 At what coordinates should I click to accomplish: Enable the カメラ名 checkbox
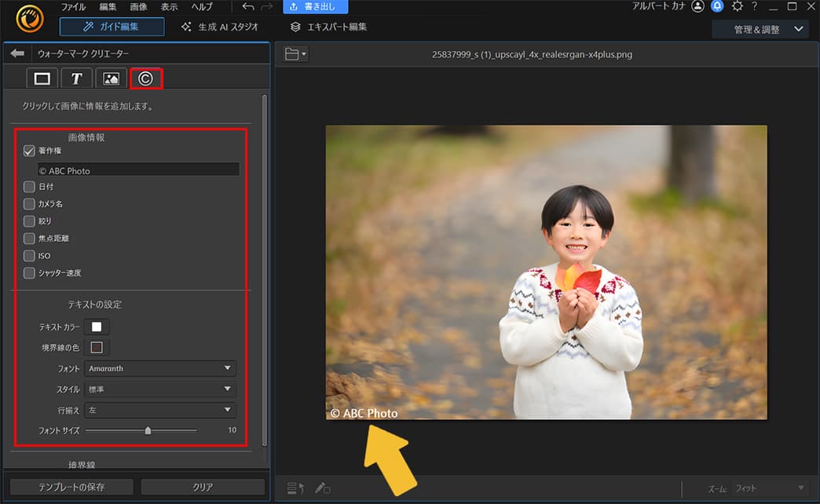click(29, 204)
